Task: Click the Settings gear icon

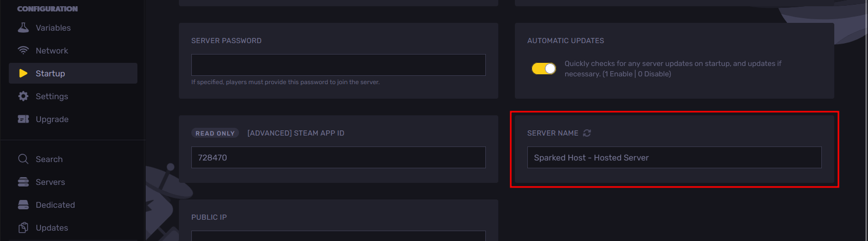Action: (23, 96)
